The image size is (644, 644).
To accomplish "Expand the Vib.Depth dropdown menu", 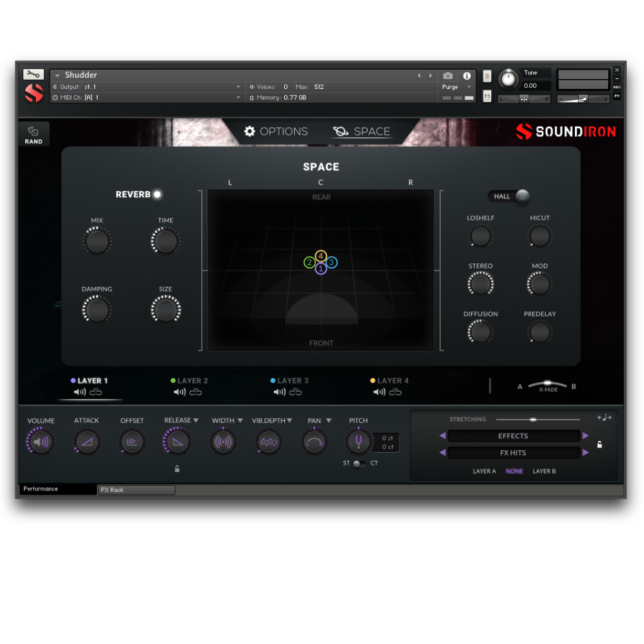I will tap(289, 420).
